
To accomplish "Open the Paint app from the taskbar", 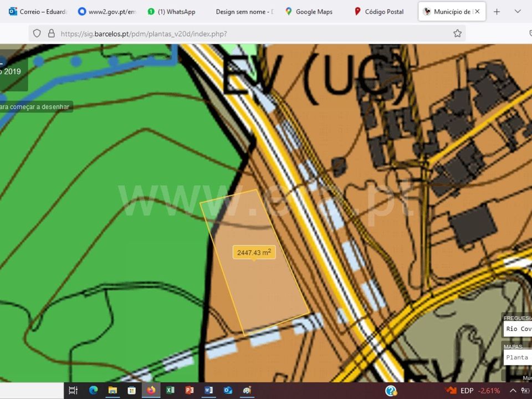I will pos(247,391).
